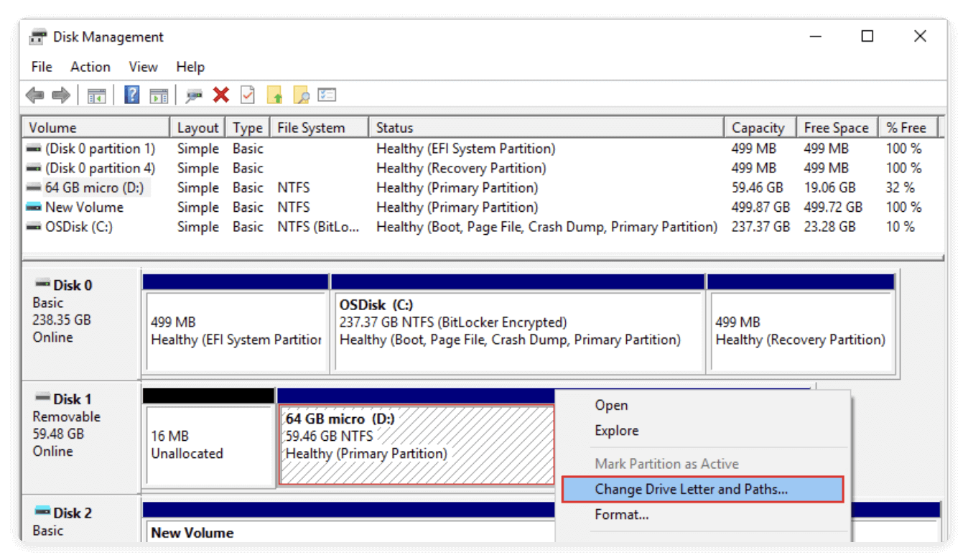Click the computer-with-magnifier rescan toolbar icon

click(x=192, y=94)
